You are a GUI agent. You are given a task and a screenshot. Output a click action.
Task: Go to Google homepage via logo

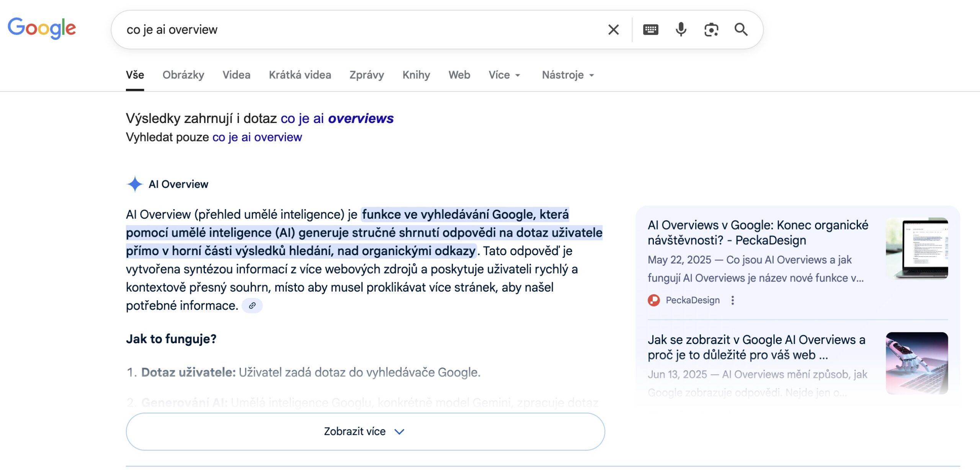pos(42,28)
